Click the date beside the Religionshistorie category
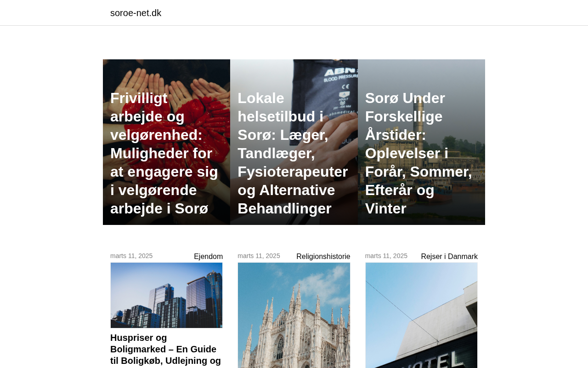This screenshot has height=368, width=588. [259, 256]
